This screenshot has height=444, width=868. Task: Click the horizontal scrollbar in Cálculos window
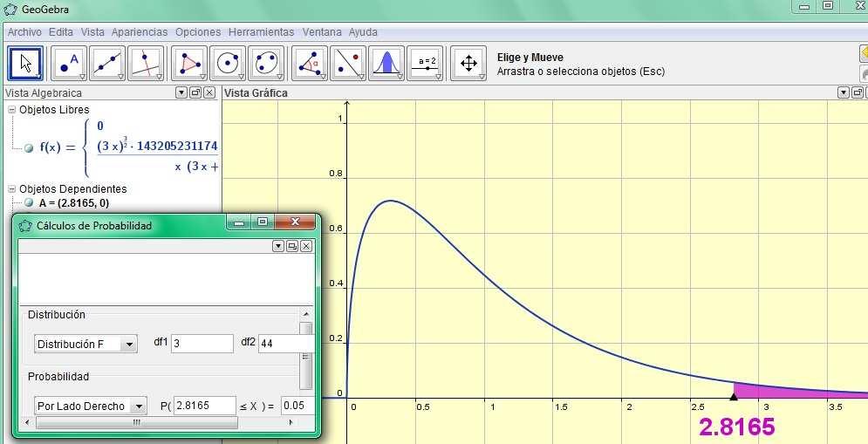[137, 422]
